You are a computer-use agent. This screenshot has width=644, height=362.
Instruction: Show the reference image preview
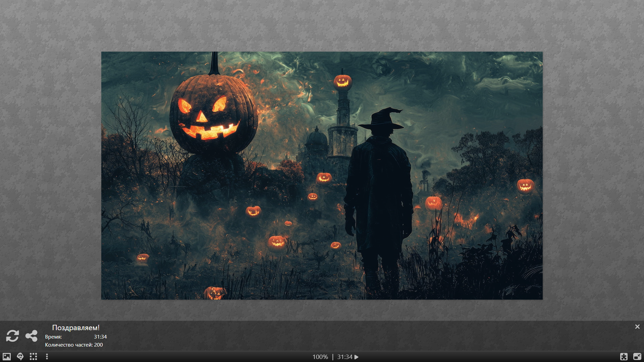point(7,357)
